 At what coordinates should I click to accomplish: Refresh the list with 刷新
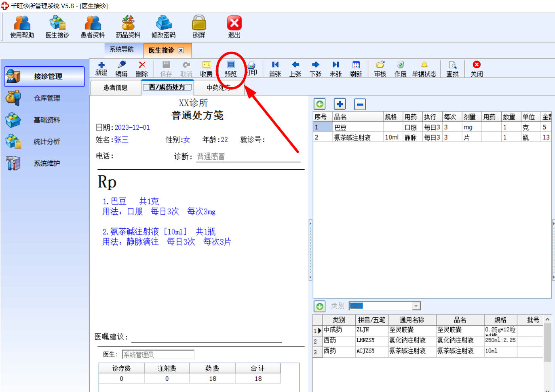(356, 69)
